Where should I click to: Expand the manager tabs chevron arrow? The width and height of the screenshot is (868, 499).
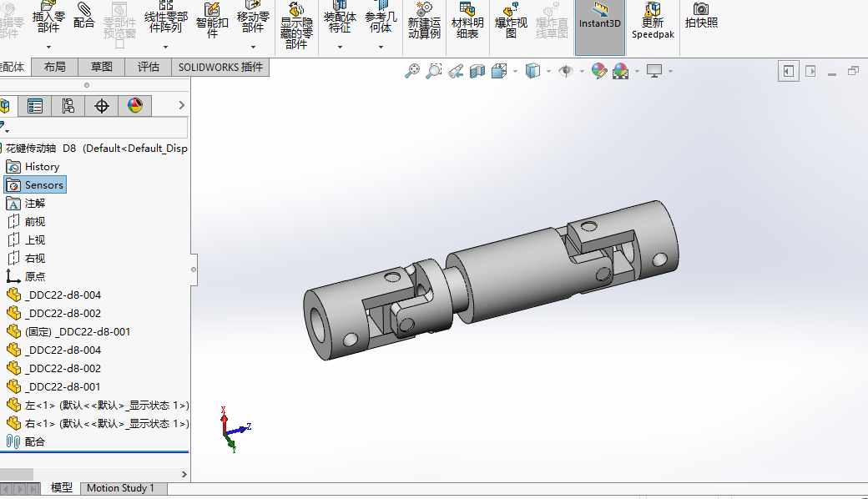coord(181,105)
